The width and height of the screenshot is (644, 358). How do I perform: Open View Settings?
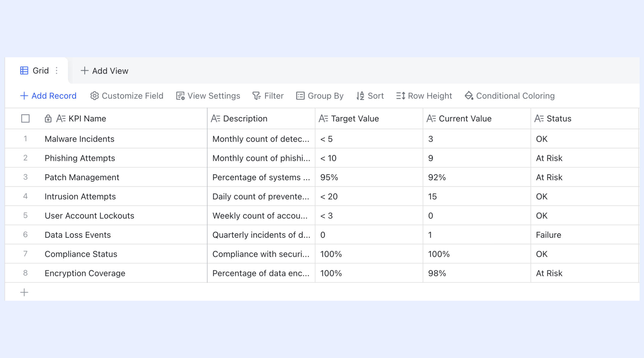208,96
